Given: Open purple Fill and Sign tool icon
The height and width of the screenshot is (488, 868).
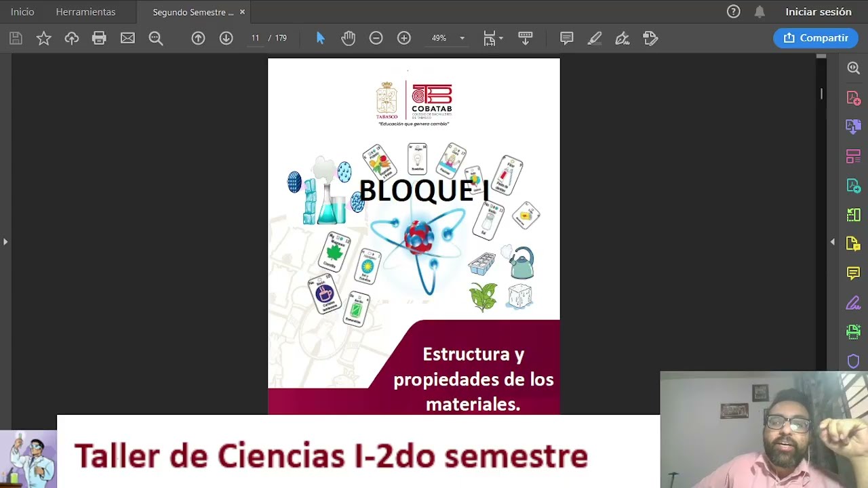Looking at the screenshot, I should [854, 303].
